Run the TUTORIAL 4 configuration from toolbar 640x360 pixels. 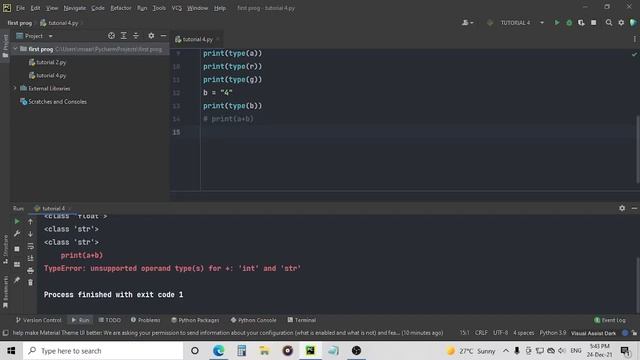(x=556, y=23)
